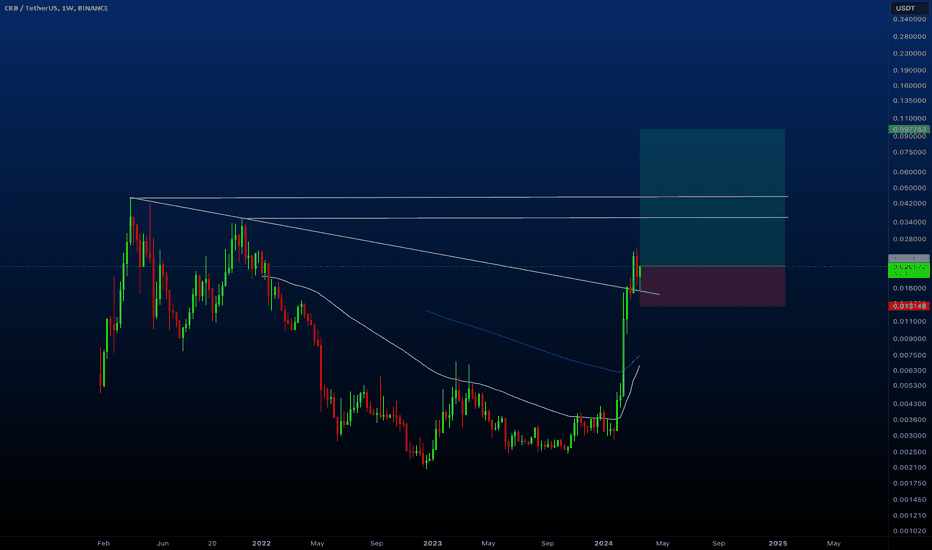This screenshot has height=550, width=932.
Task: Click the 0.280000 price axis label
Action: [x=909, y=36]
